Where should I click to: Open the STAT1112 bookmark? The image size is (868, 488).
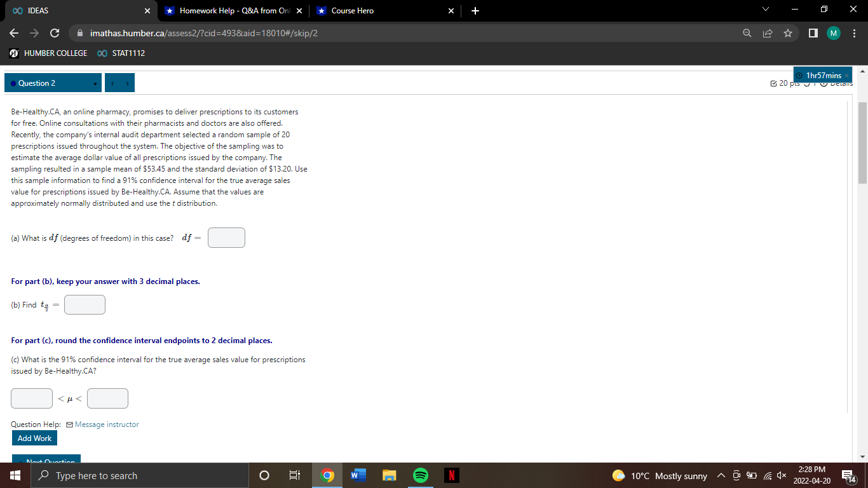tap(121, 53)
